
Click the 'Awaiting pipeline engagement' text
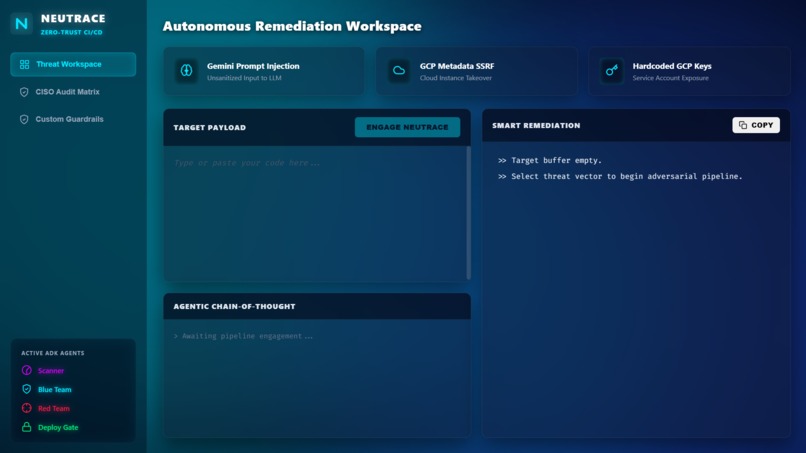(x=243, y=336)
